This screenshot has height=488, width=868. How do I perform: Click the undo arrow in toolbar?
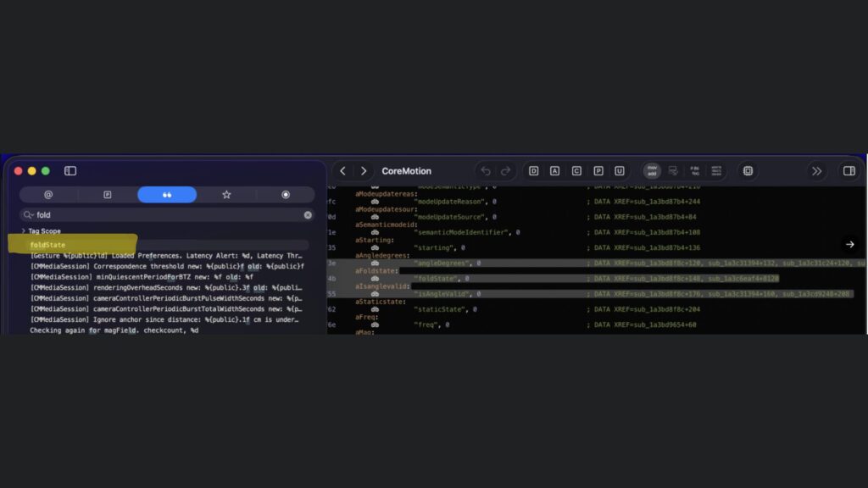[x=486, y=171]
